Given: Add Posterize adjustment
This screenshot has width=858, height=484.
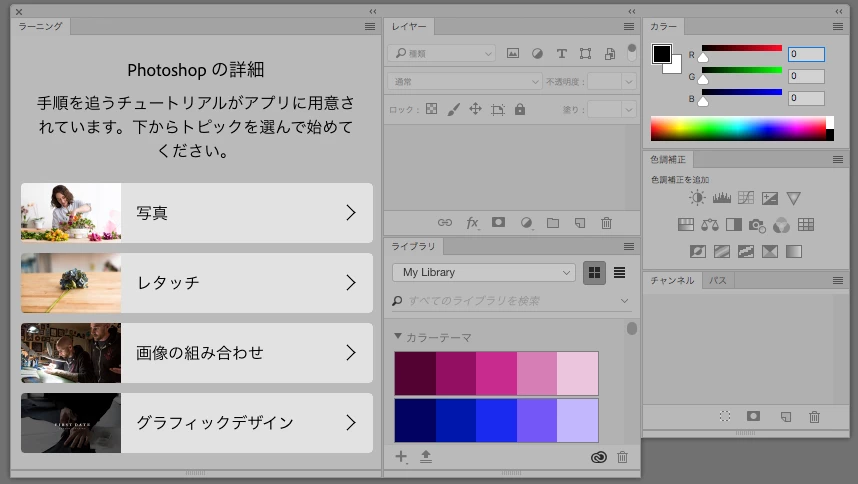Looking at the screenshot, I should (722, 251).
